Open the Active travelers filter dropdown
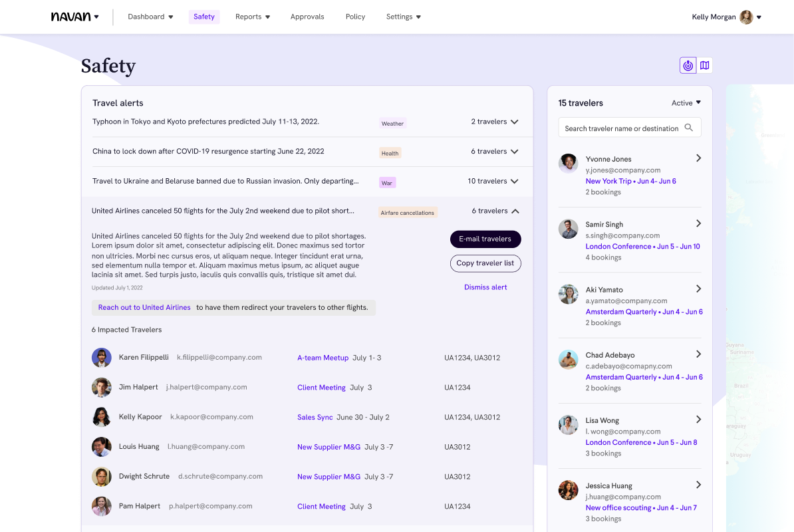Viewport: 794px width, 532px height. coord(686,103)
